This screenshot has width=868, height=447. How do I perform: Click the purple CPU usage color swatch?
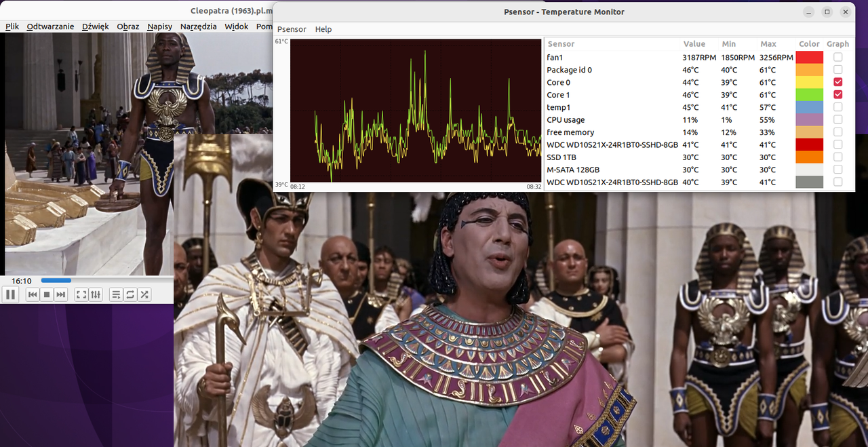pyautogui.click(x=809, y=120)
